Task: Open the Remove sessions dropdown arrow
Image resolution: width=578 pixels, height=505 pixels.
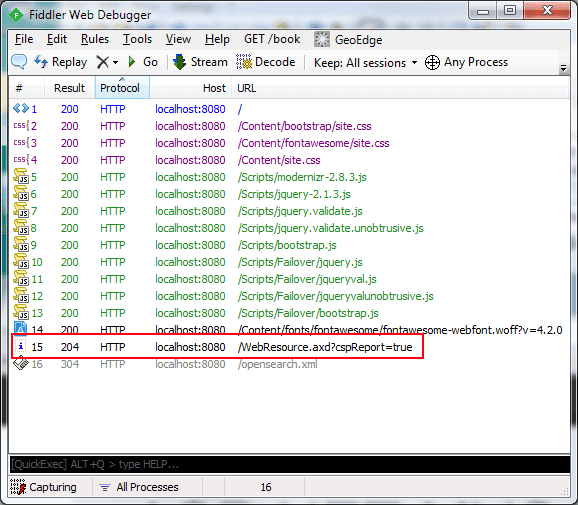Action: pos(115,62)
